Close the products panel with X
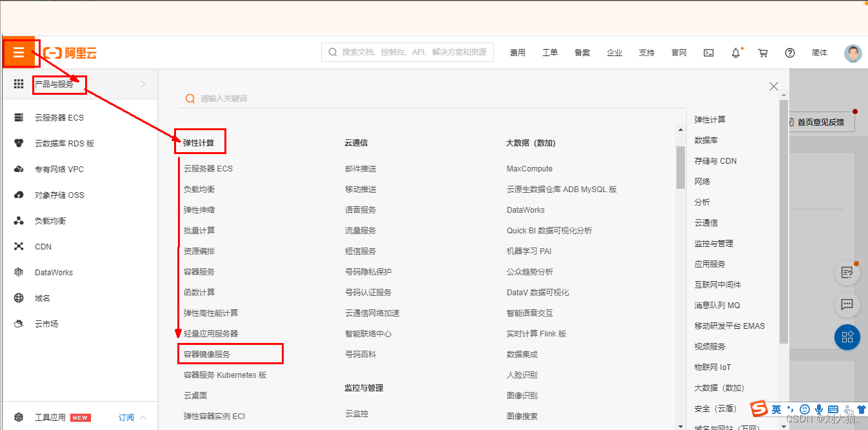Image resolution: width=868 pixels, height=430 pixels. pos(774,86)
